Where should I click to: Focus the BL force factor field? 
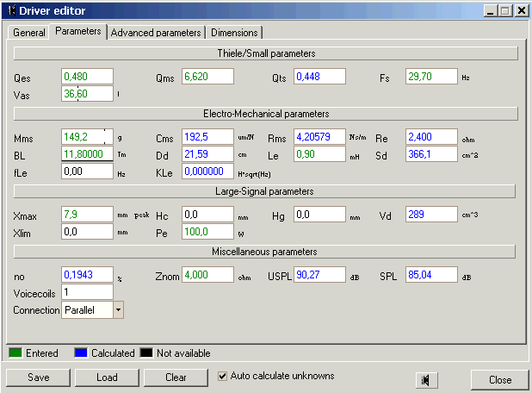tap(87, 154)
